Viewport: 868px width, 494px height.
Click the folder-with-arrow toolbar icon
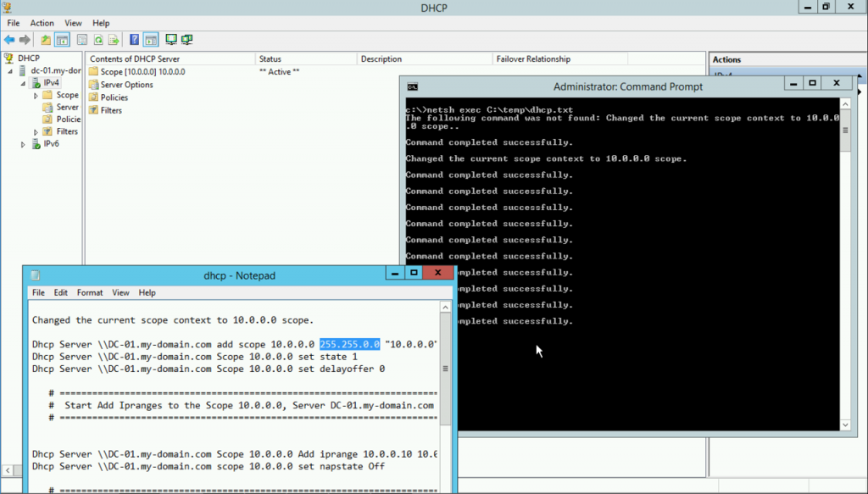pos(47,39)
